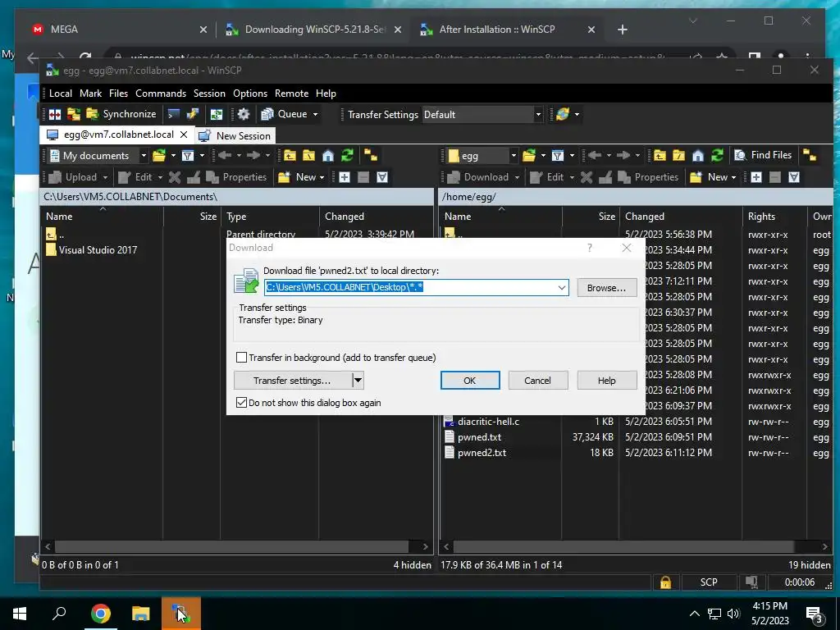Expand the local panel New dropdown arrow
The image size is (840, 630).
click(322, 177)
